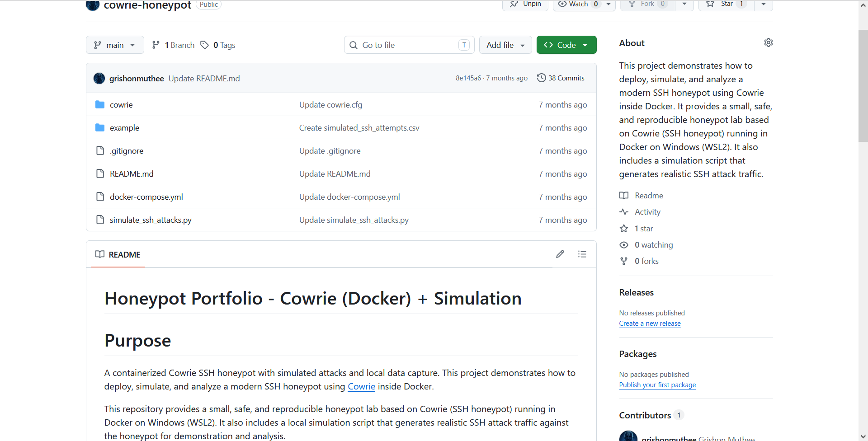The width and height of the screenshot is (868, 441).
Task: Click the example folder icon
Action: click(x=100, y=127)
